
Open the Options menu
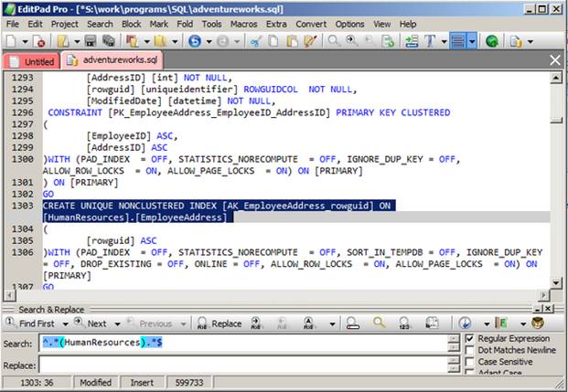pyautogui.click(x=349, y=25)
